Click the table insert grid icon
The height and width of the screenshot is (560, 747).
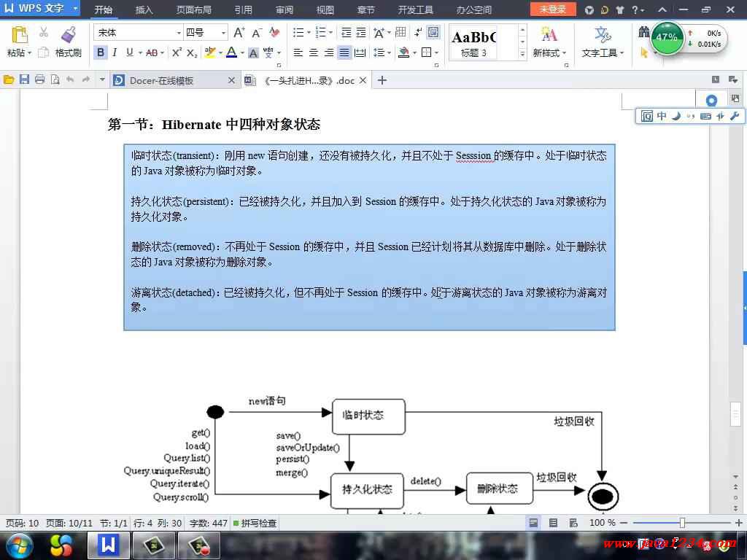pos(400,32)
